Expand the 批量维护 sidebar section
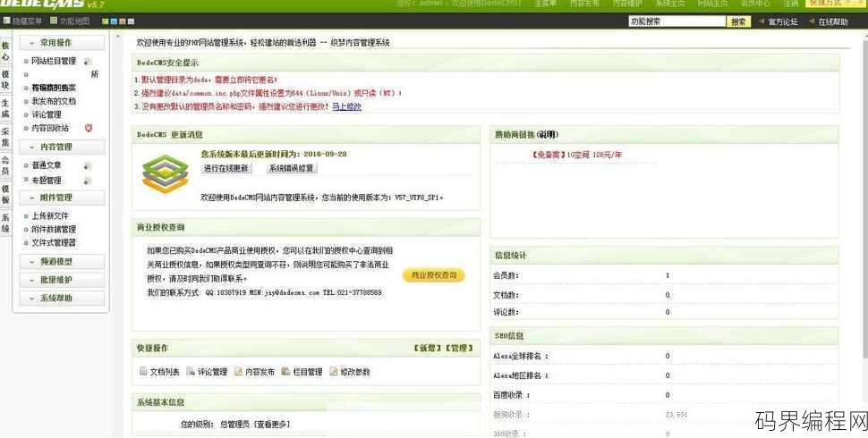This screenshot has width=868, height=438. coord(62,280)
